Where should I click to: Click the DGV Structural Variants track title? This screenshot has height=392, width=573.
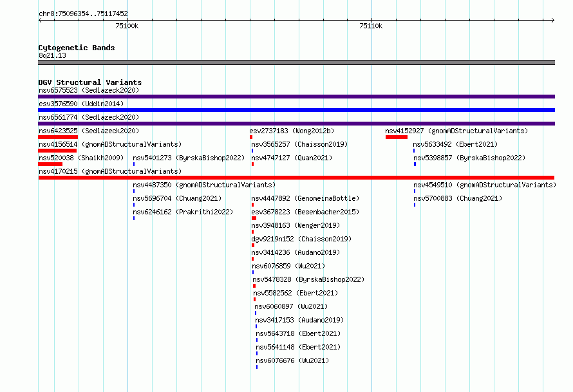tap(90, 82)
